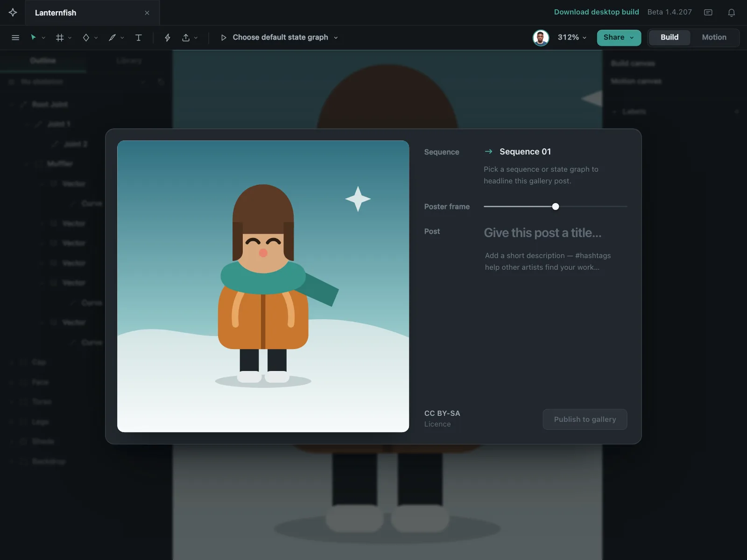Select the Backdrop layer in background outline
This screenshot has height=560, width=747.
[x=49, y=462]
